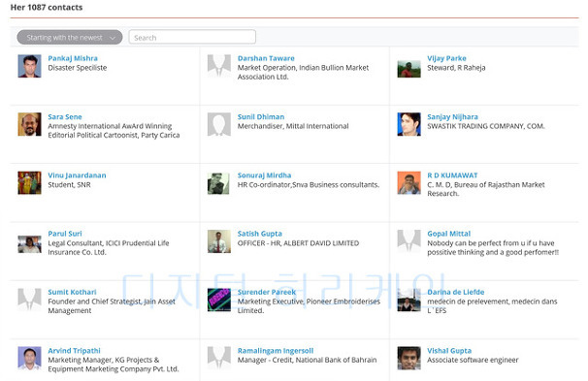588x381 pixels.
Task: Open Vinu Janardanan's profile link
Action: [77, 175]
